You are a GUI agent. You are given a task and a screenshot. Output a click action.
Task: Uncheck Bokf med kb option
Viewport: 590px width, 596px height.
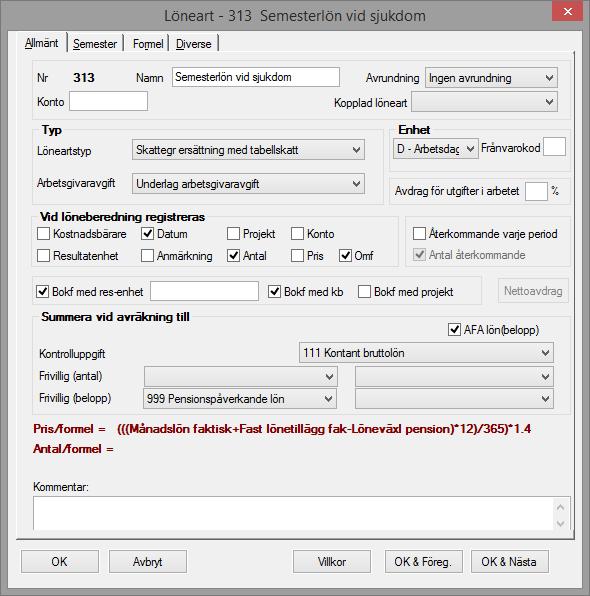(x=274, y=292)
